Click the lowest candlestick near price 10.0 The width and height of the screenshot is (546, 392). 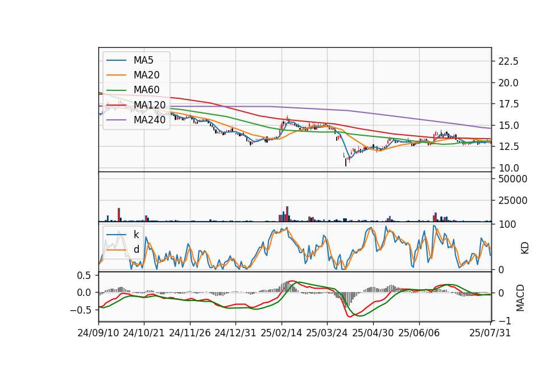click(x=346, y=162)
